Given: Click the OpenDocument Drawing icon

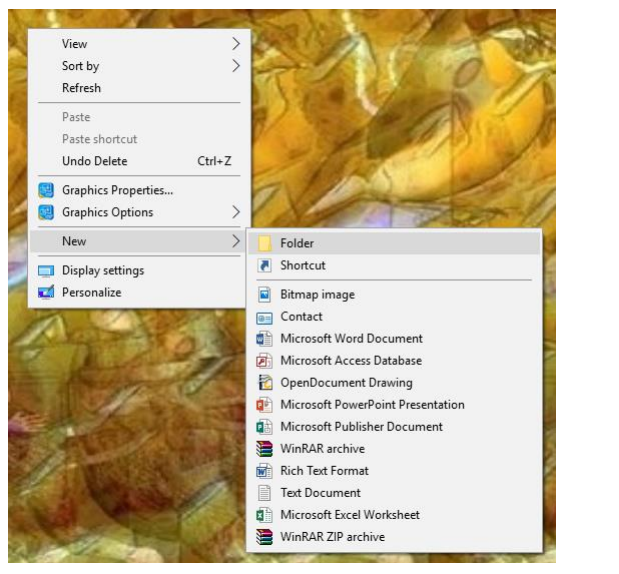Looking at the screenshot, I should [265, 383].
